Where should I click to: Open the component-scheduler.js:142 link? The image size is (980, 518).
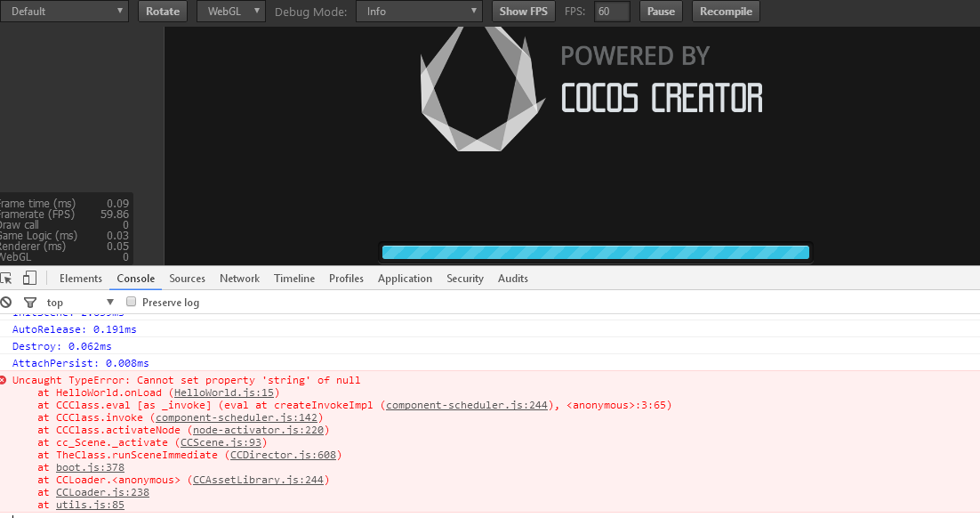click(x=237, y=418)
